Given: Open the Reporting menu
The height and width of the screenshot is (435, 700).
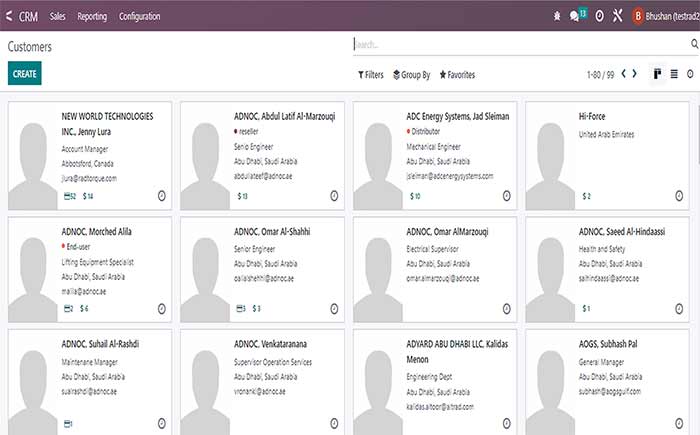Looking at the screenshot, I should tap(92, 17).
